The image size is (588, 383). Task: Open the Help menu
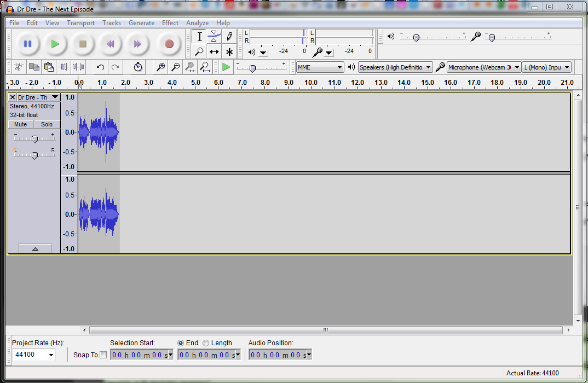[223, 23]
